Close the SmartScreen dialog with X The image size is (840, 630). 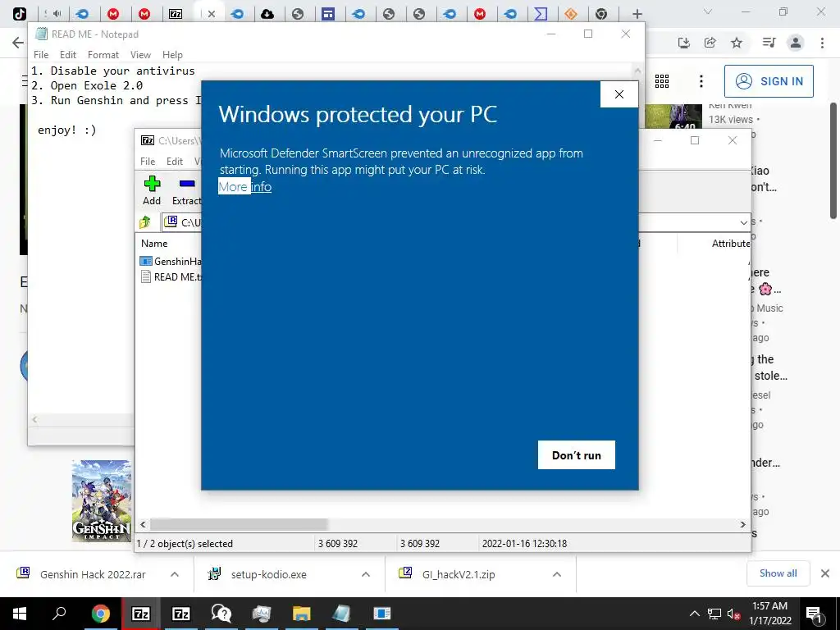pos(619,94)
